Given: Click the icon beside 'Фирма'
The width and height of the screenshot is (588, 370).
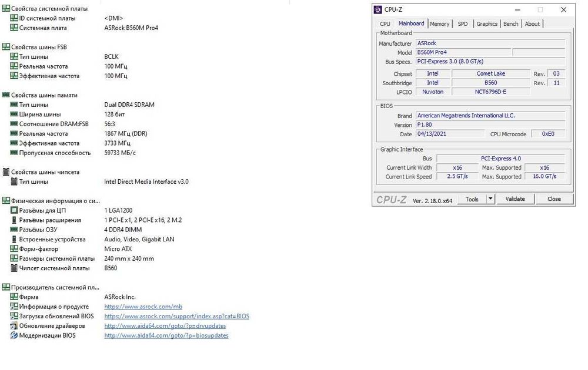Looking at the screenshot, I should [x=14, y=297].
